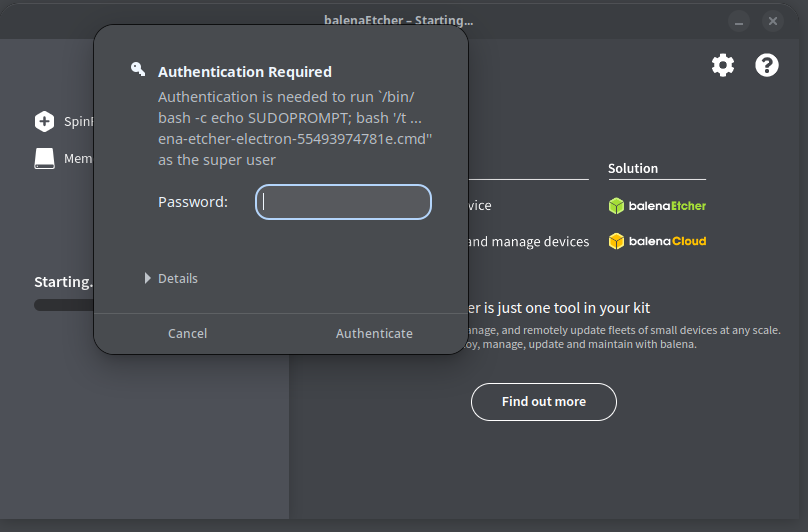Click the Password label
This screenshot has width=808, height=532.
point(193,202)
